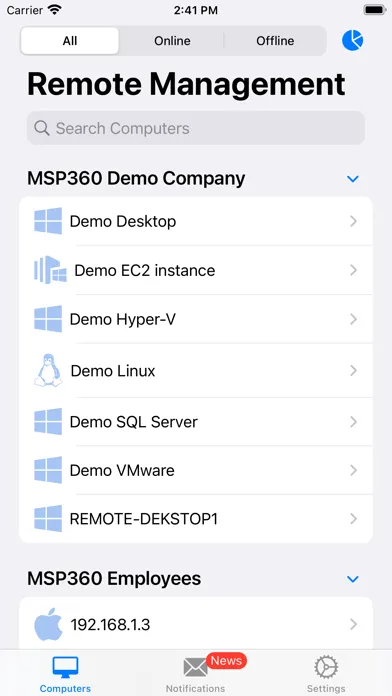This screenshot has height=696, width=392.
Task: Open Demo VMware disclosure chevron
Action: (x=353, y=471)
